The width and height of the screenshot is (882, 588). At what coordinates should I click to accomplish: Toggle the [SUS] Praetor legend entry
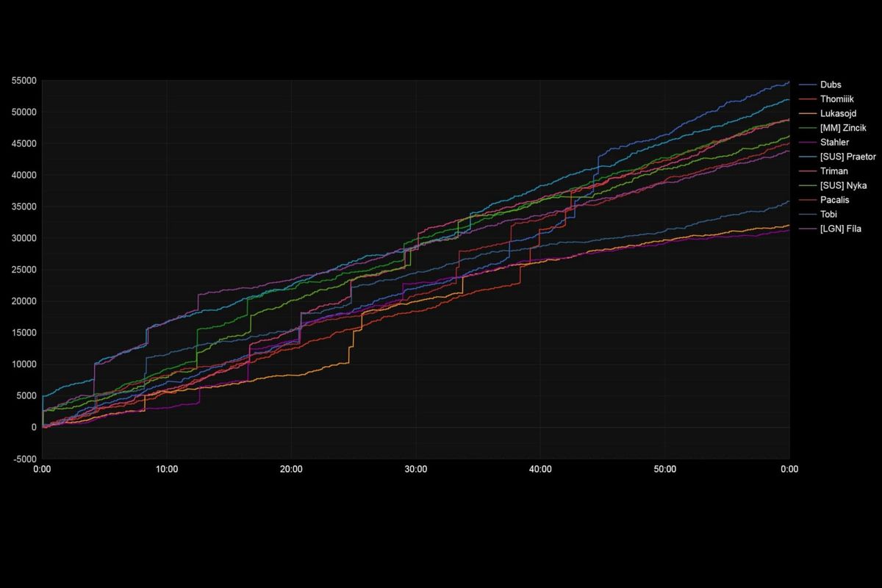coord(837,157)
